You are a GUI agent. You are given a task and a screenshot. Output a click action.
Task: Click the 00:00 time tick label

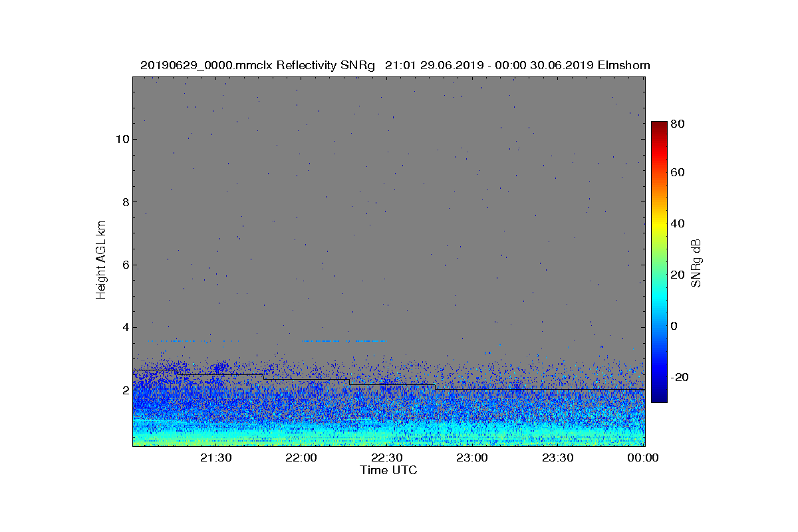(x=643, y=458)
